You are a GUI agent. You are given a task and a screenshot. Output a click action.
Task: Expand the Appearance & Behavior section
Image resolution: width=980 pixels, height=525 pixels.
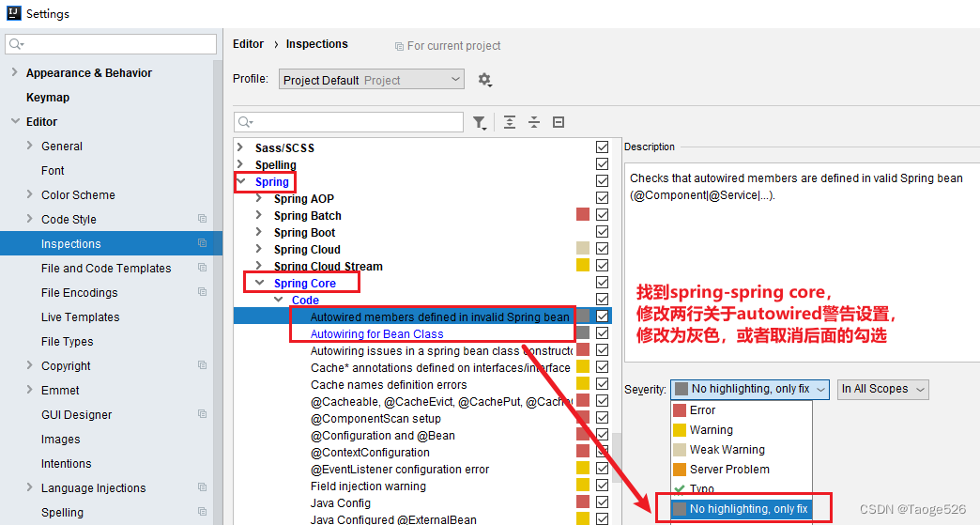[14, 72]
